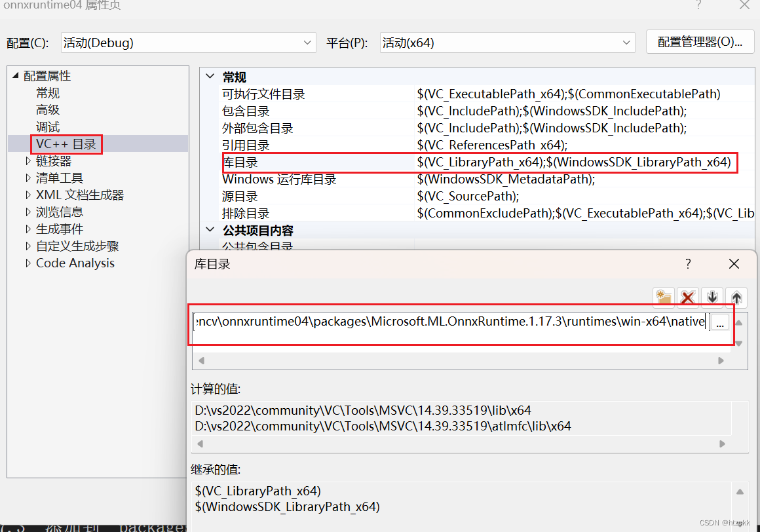Expand the Code Analysis node
This screenshot has height=532, width=760.
(x=28, y=263)
